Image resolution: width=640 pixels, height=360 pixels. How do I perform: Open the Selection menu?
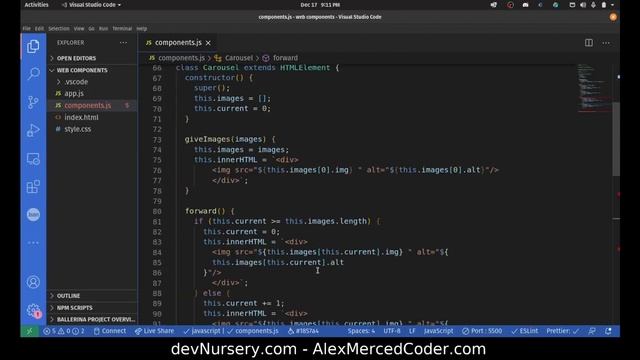[x=59, y=29]
